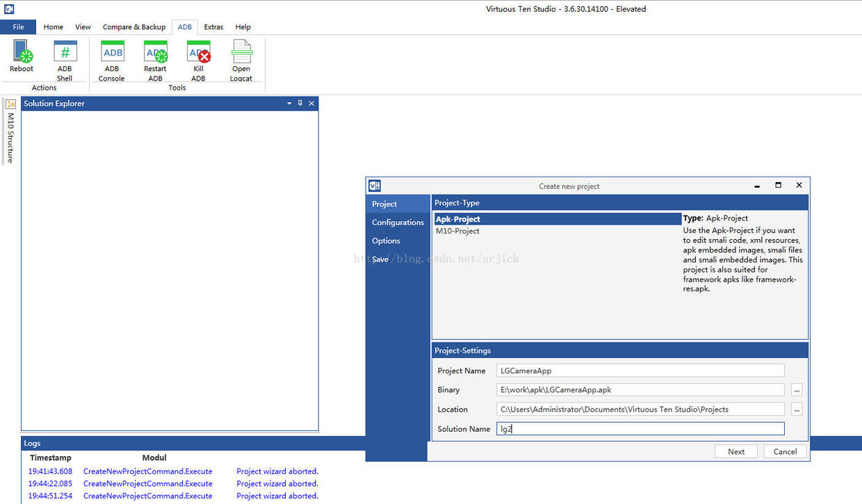
Task: Browse for the Binary apk file
Action: [x=797, y=390]
